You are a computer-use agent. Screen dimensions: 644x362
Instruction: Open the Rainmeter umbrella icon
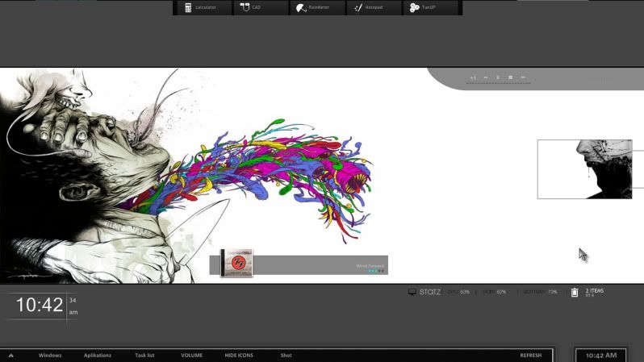pos(301,7)
